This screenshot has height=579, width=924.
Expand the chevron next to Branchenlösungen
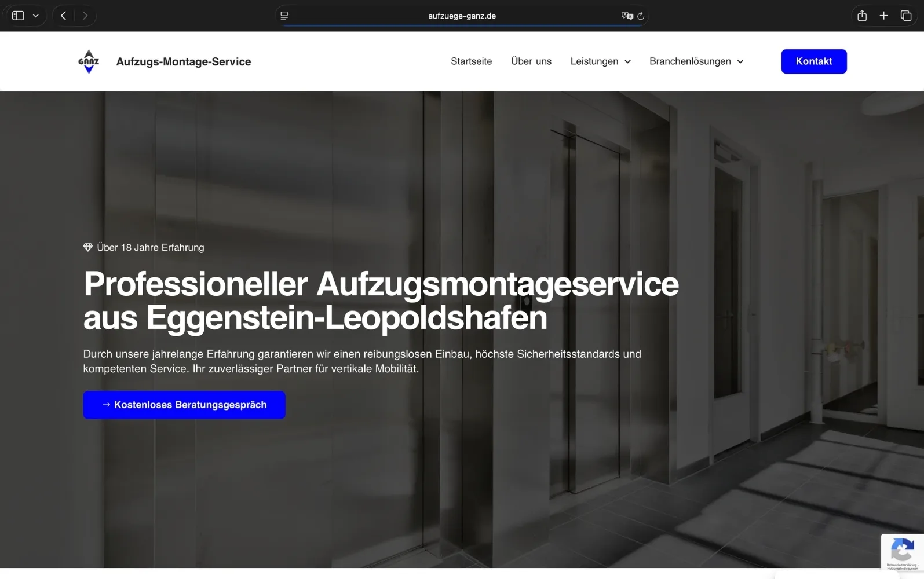pos(740,61)
